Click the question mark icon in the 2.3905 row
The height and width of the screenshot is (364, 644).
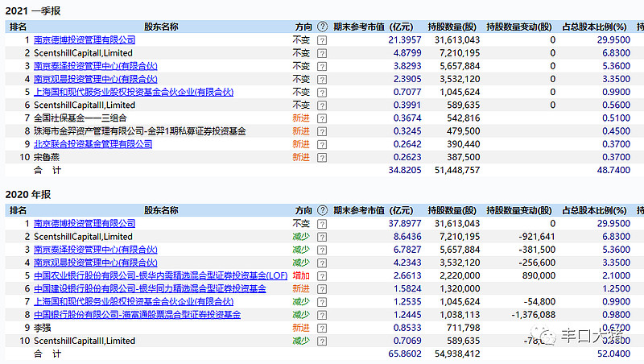[322, 79]
